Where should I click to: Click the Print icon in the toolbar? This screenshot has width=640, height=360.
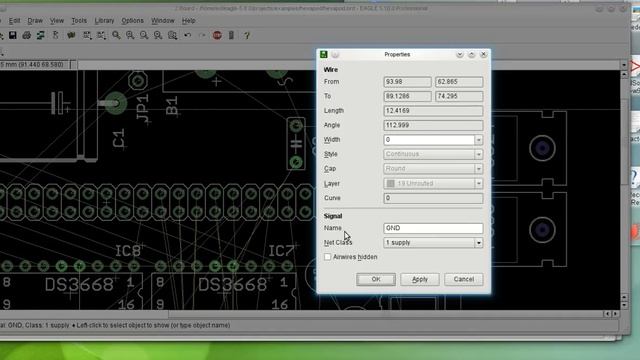27,36
